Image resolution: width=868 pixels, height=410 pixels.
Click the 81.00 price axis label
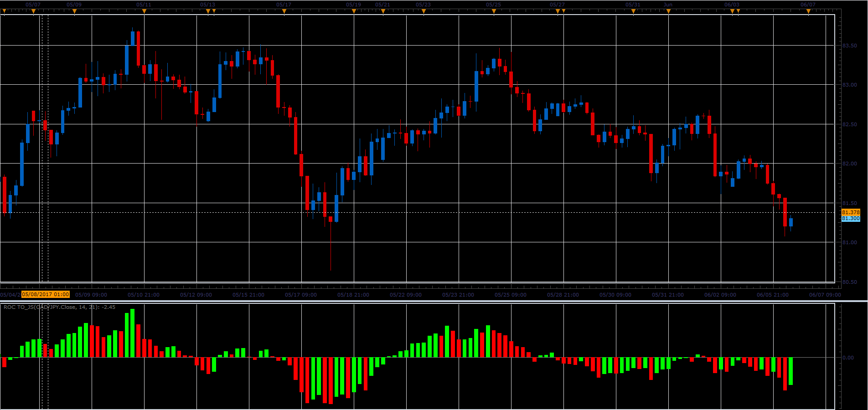[849, 242]
